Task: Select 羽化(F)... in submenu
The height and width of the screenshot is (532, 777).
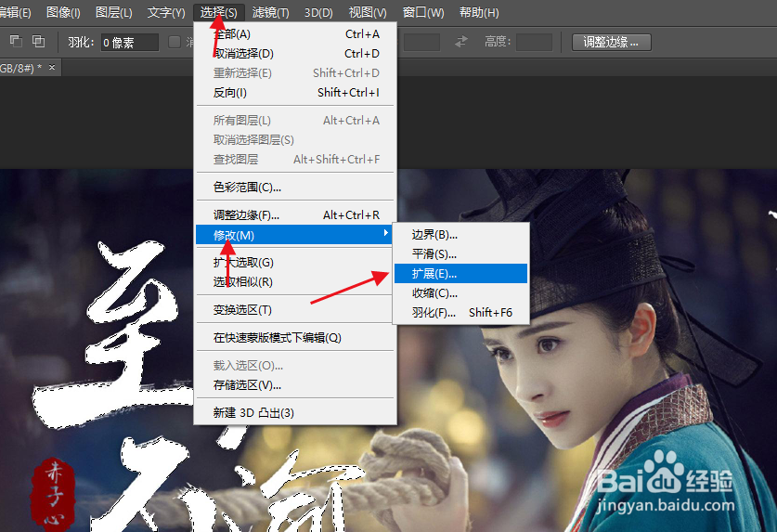Action: [x=460, y=313]
